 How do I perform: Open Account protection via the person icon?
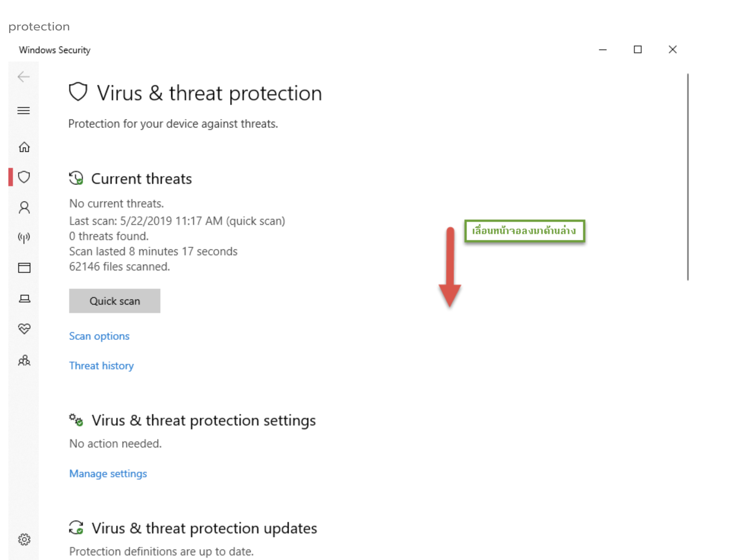[24, 207]
